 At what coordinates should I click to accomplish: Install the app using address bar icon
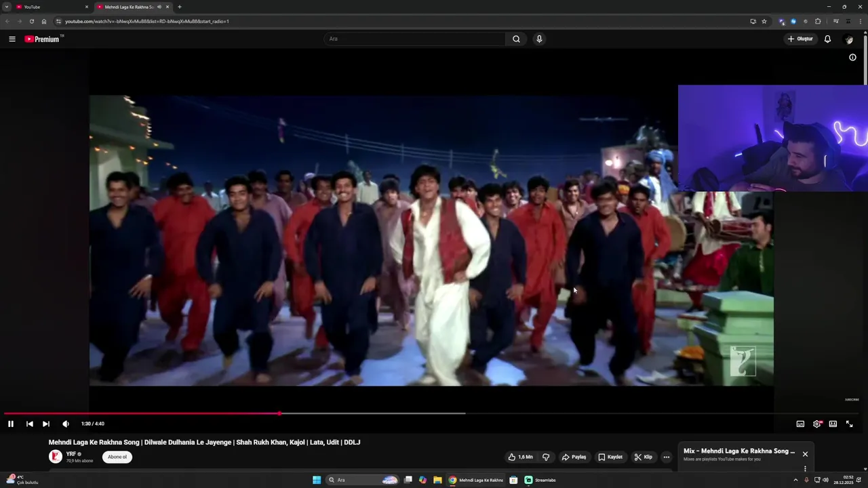coord(753,21)
